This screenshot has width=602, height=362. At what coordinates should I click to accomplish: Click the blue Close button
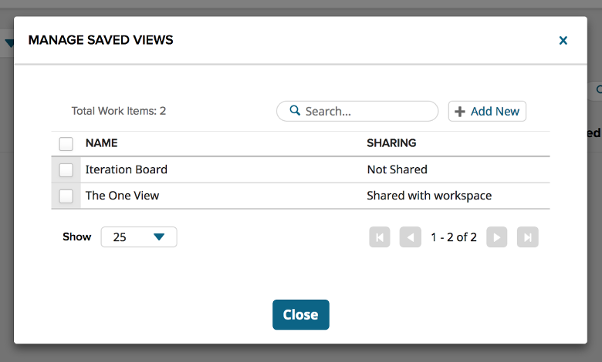point(301,315)
